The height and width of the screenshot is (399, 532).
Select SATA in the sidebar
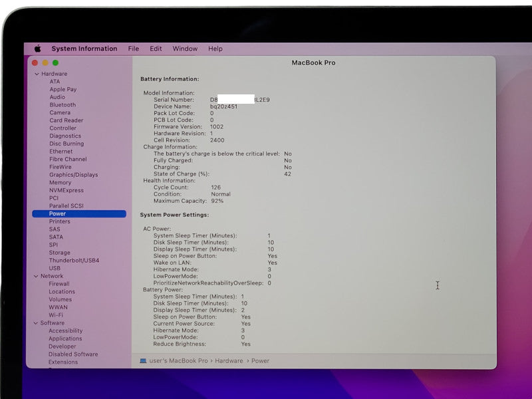pyautogui.click(x=56, y=237)
